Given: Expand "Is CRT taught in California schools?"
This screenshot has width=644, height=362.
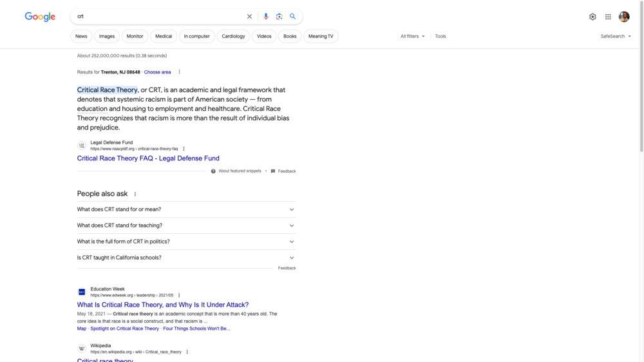Looking at the screenshot, I should pyautogui.click(x=186, y=258).
